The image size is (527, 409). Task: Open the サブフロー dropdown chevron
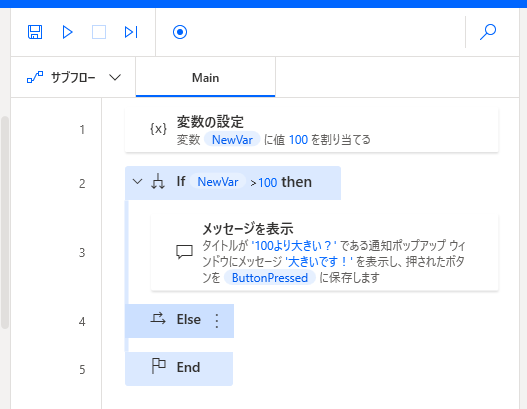coord(115,78)
